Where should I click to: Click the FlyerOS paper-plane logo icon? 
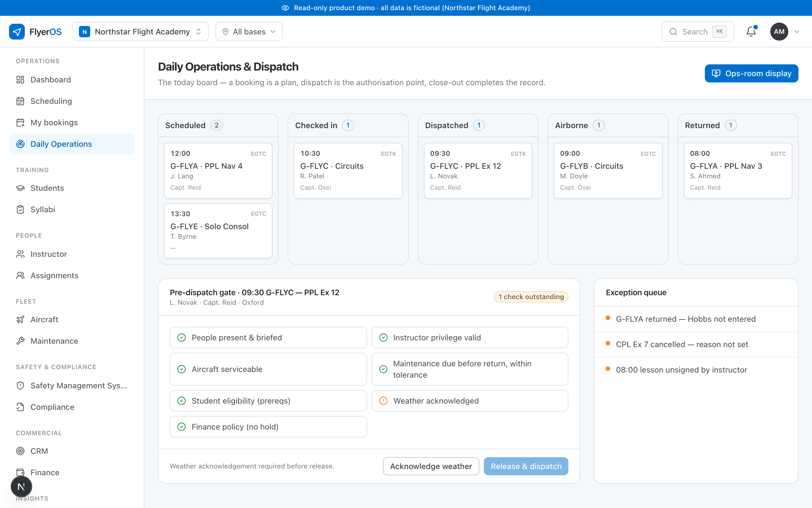17,32
